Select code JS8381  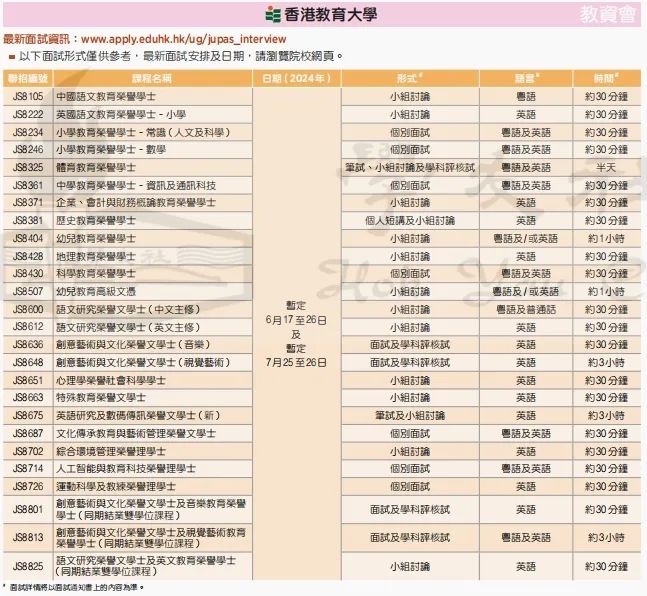pyautogui.click(x=28, y=220)
